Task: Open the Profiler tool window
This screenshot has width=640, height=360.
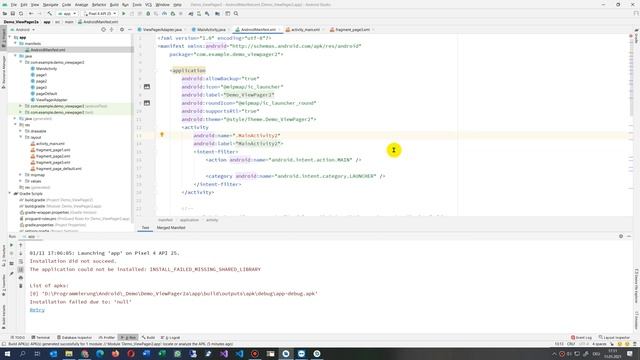Action: (x=107, y=338)
